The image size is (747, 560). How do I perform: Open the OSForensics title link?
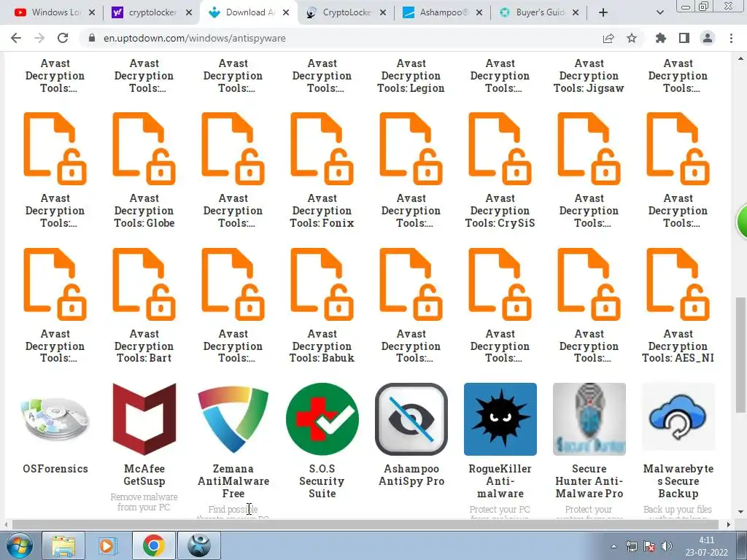click(55, 469)
